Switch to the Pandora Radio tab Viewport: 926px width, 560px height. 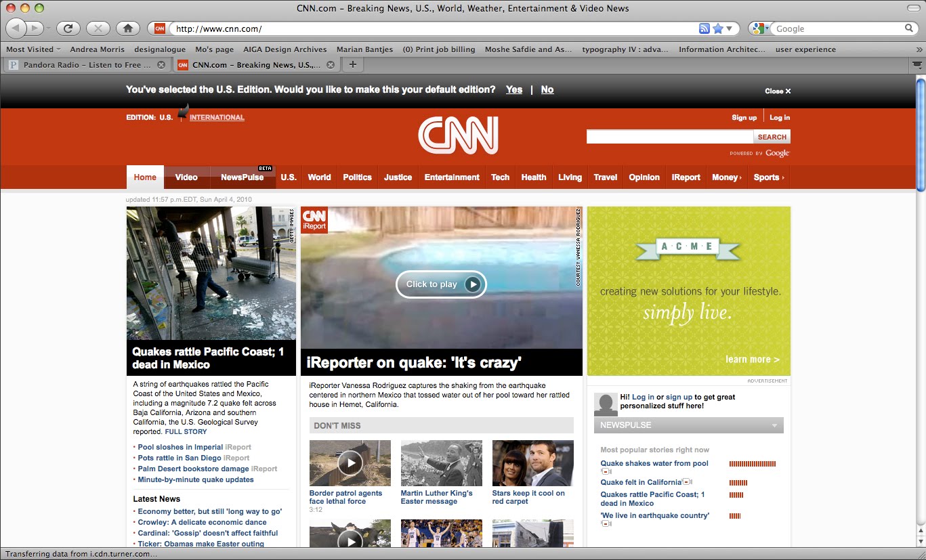pos(87,65)
